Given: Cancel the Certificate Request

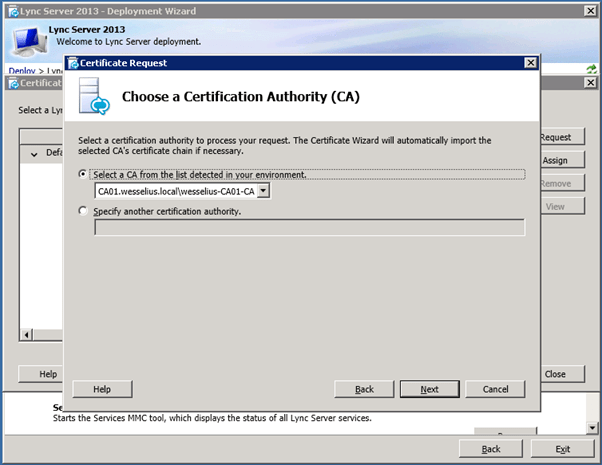Looking at the screenshot, I should [495, 389].
